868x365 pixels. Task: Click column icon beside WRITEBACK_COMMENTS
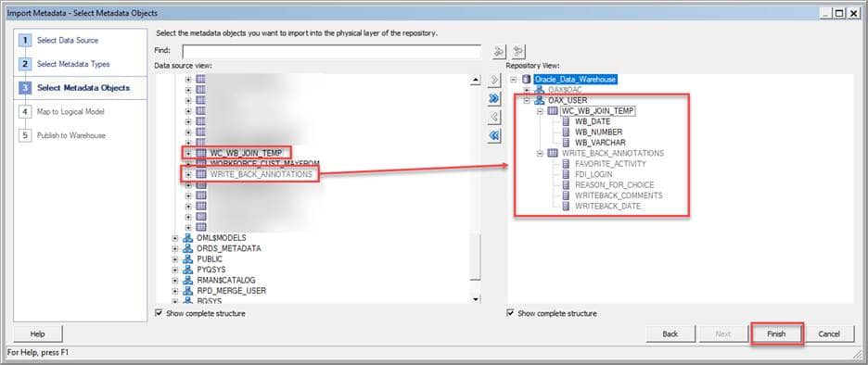(x=566, y=195)
